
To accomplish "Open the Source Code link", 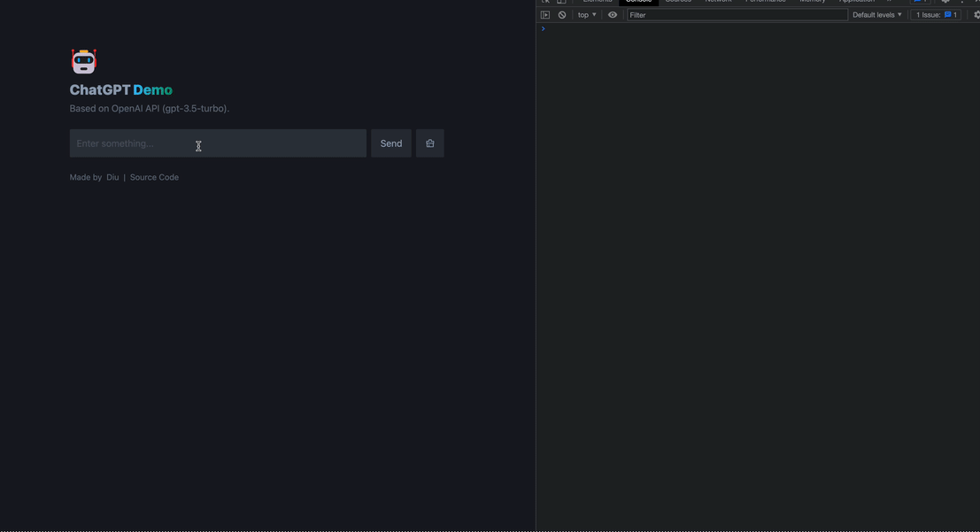I will point(154,177).
